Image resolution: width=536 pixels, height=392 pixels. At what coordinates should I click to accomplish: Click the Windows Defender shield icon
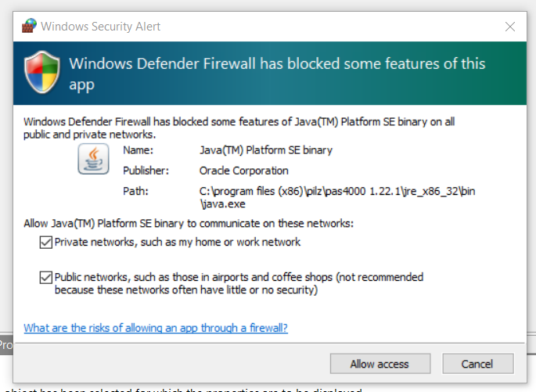42,72
